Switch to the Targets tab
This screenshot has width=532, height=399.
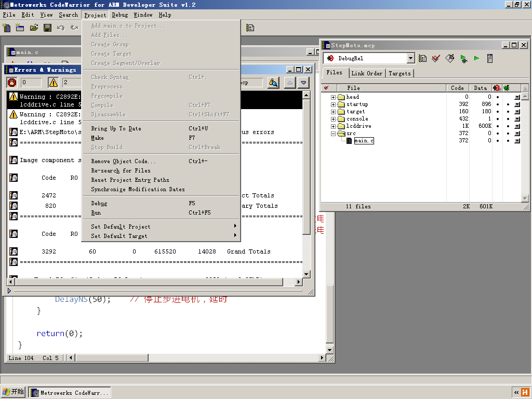[x=400, y=73]
